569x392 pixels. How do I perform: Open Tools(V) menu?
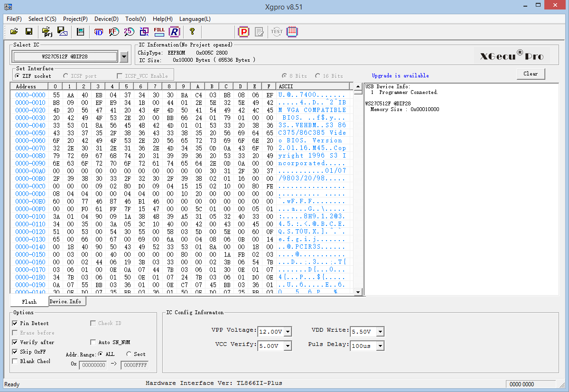point(136,19)
